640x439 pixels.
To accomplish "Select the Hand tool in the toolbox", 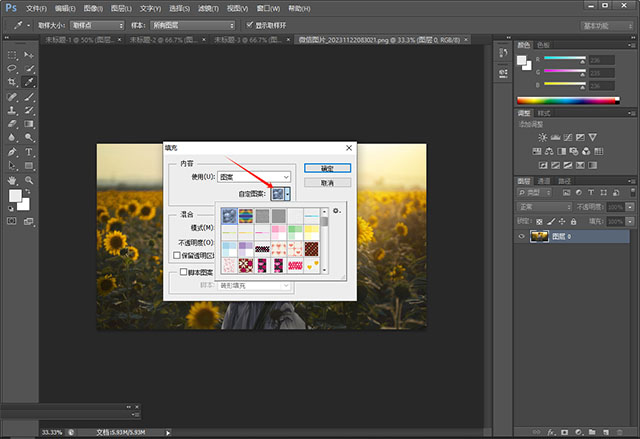I will click(x=11, y=179).
